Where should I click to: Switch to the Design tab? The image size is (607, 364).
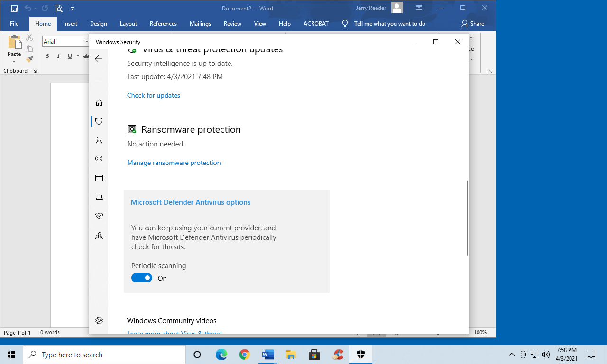click(x=98, y=24)
